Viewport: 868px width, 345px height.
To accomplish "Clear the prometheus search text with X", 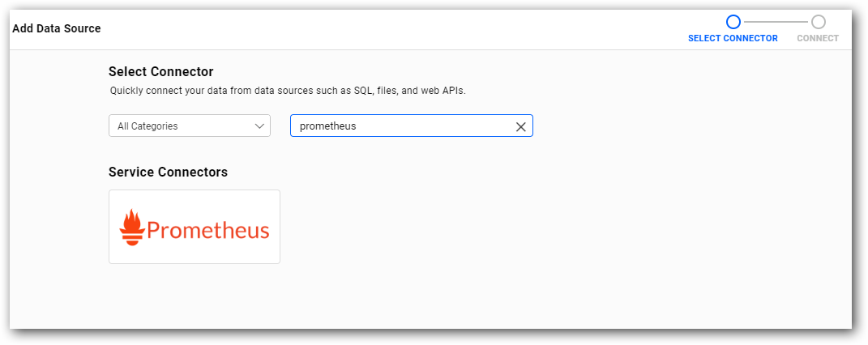I will (x=520, y=126).
